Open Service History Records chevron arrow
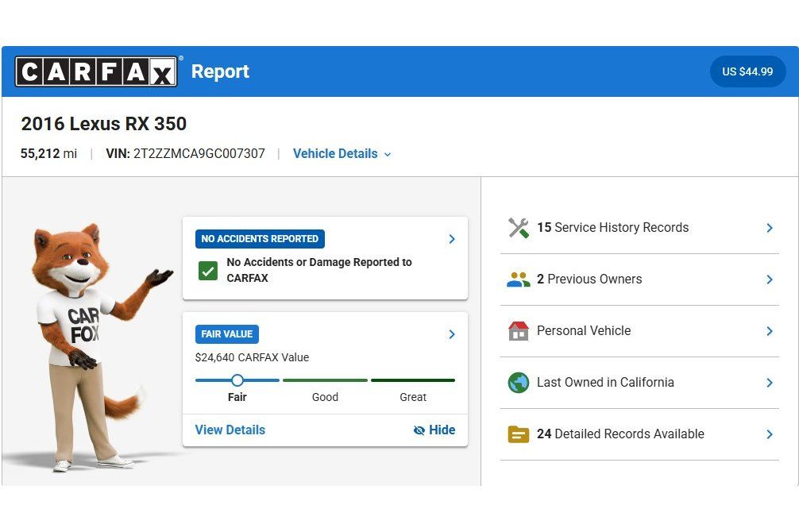799x532 pixels. [x=770, y=228]
